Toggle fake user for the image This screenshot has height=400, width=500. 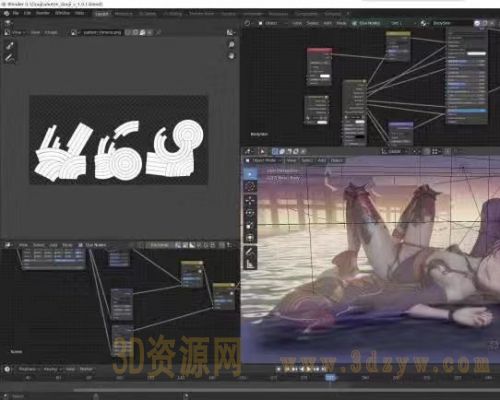click(x=128, y=32)
